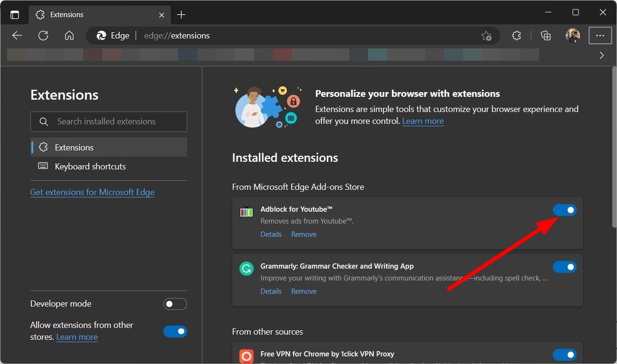Refresh the page
617x364 pixels.
coord(43,36)
